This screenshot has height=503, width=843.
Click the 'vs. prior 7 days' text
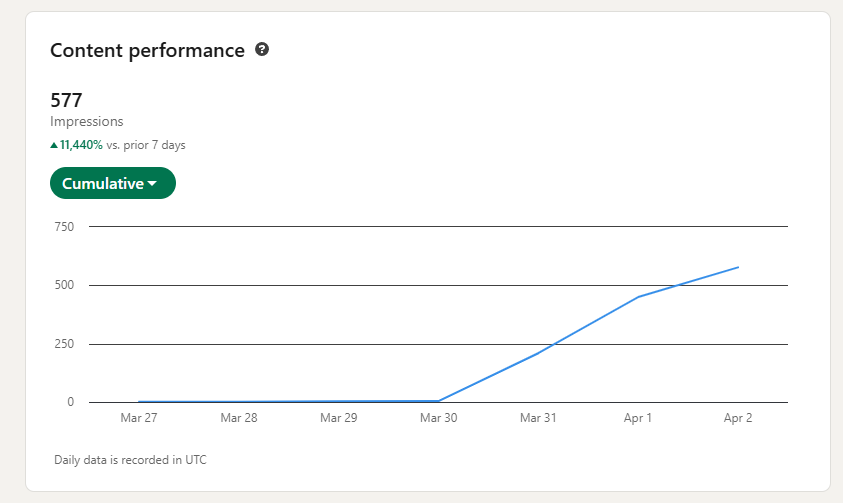pyautogui.click(x=146, y=145)
